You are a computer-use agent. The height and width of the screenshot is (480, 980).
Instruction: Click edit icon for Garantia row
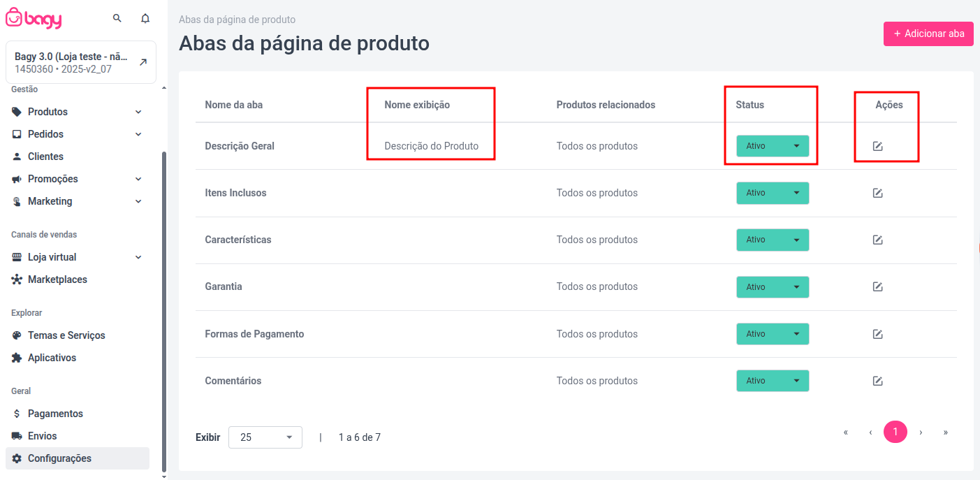877,286
